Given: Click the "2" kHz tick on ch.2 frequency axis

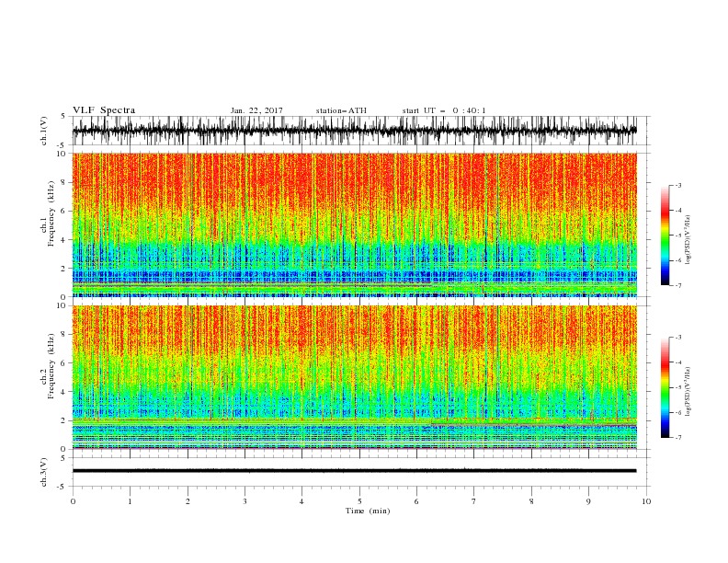Looking at the screenshot, I should (64, 420).
